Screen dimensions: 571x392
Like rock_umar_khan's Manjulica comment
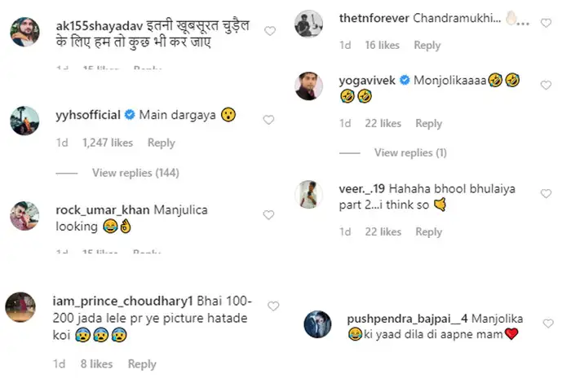[268, 214]
